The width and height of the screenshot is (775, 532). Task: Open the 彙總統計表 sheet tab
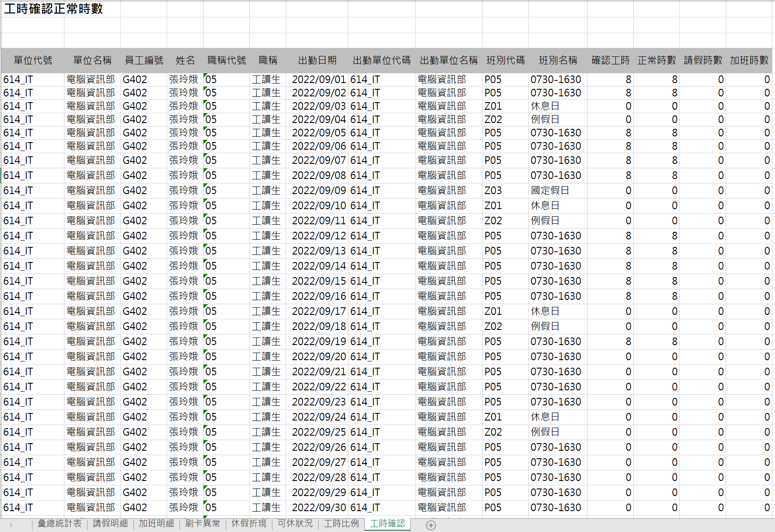click(x=60, y=524)
